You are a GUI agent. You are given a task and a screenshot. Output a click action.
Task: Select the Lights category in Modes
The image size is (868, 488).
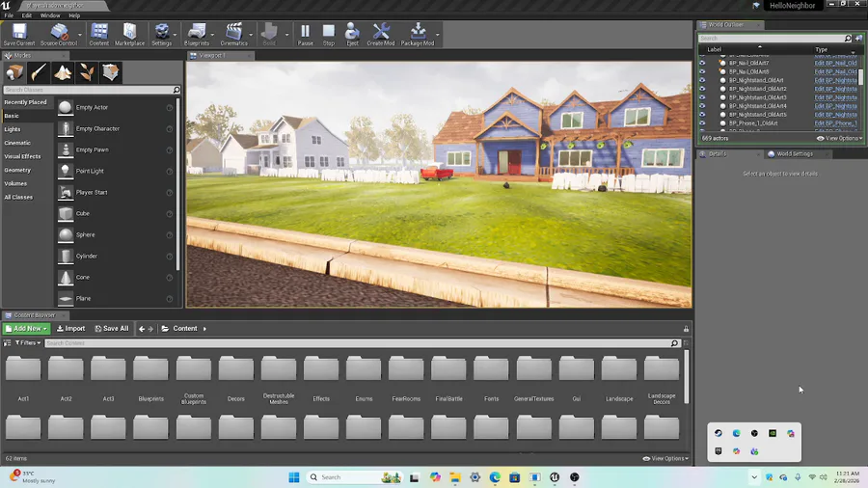(x=13, y=129)
